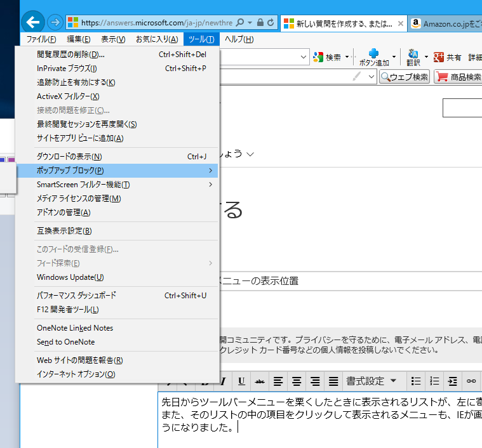
Task: Select パフォーマンス ダッシュボード entry
Action: (x=117, y=296)
